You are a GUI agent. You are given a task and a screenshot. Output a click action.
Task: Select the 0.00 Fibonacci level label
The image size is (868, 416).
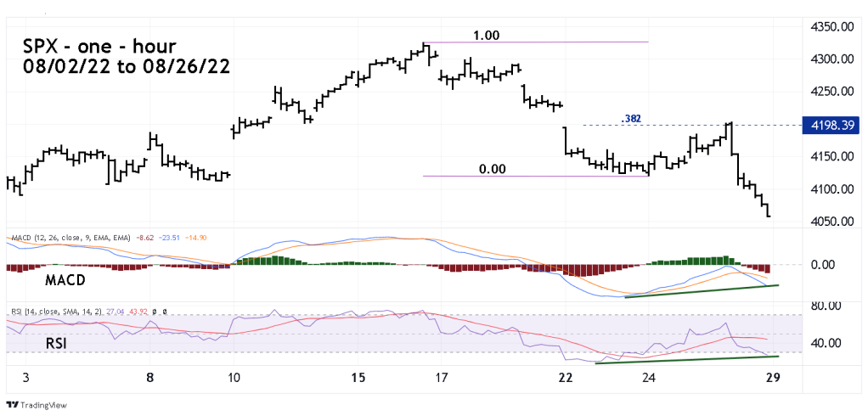point(492,168)
